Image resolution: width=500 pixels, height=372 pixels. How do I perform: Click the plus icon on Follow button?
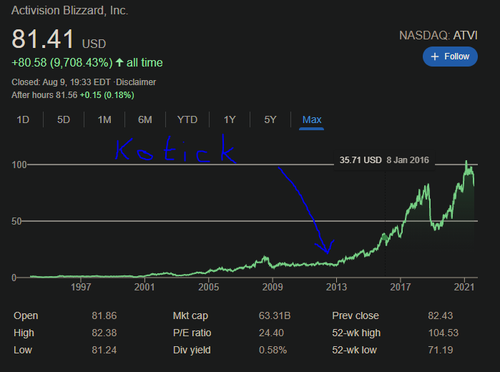(434, 57)
